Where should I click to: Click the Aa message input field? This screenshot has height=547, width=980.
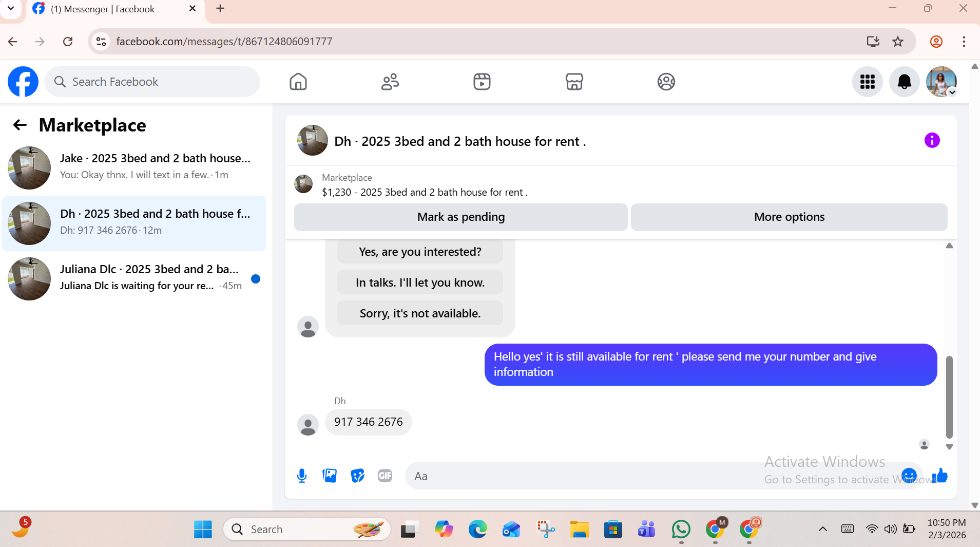point(652,476)
